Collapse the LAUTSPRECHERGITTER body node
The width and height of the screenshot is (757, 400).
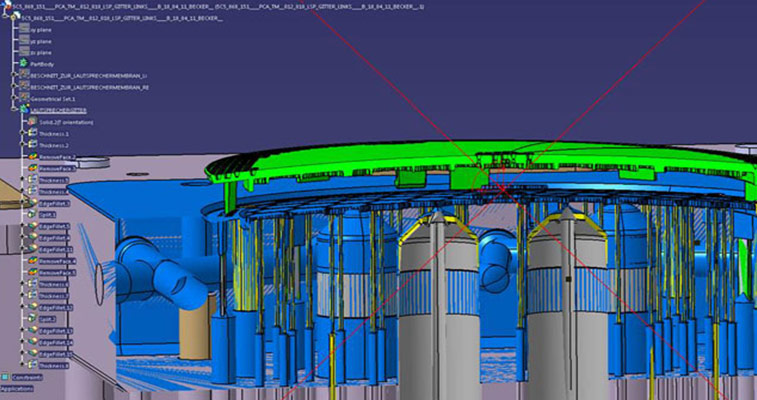coord(14,109)
